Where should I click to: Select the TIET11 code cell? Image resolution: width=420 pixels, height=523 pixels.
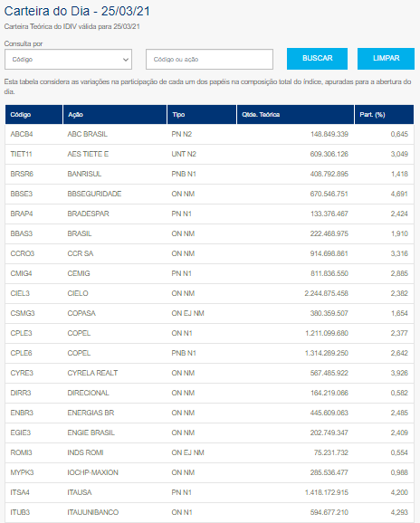click(x=21, y=154)
